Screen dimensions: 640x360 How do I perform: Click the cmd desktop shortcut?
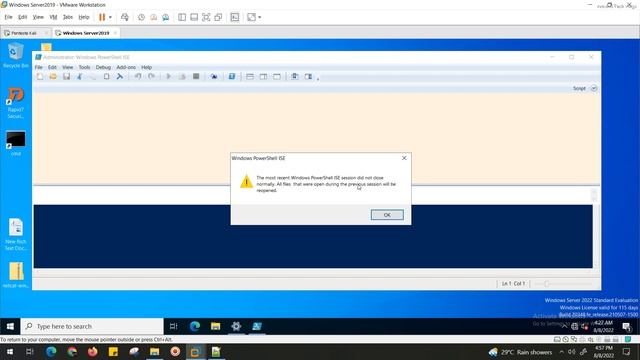point(16,143)
